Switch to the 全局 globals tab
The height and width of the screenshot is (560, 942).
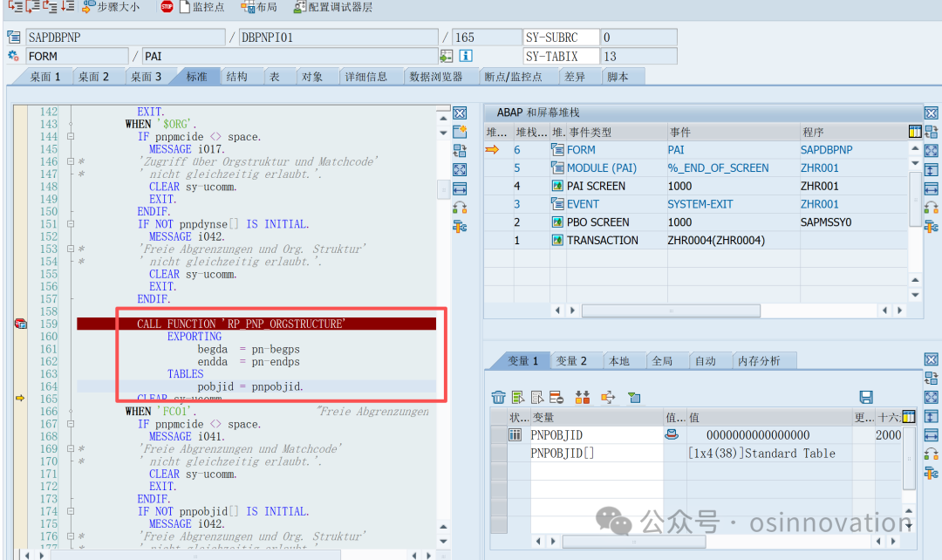(662, 360)
